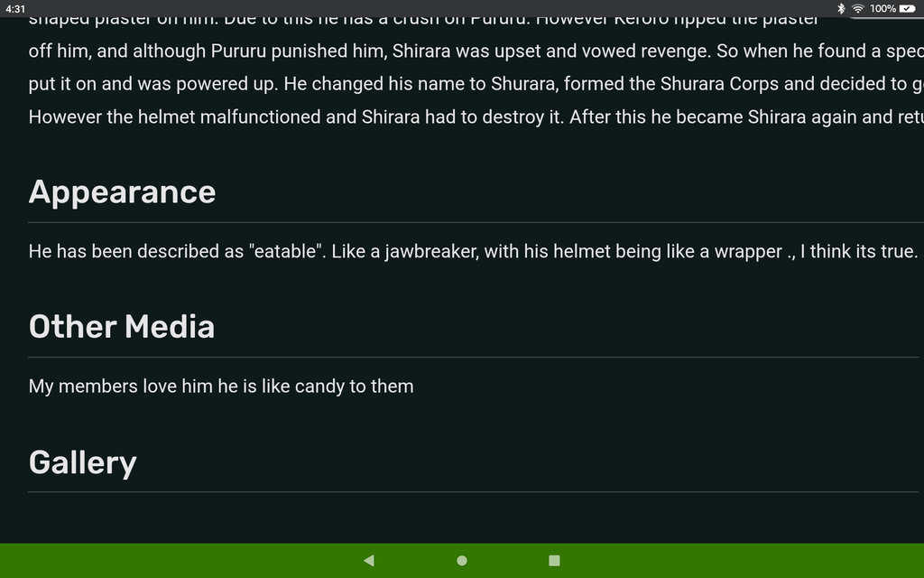Image resolution: width=924 pixels, height=578 pixels.
Task: Click the divider line under Gallery
Action: pyautogui.click(x=473, y=492)
